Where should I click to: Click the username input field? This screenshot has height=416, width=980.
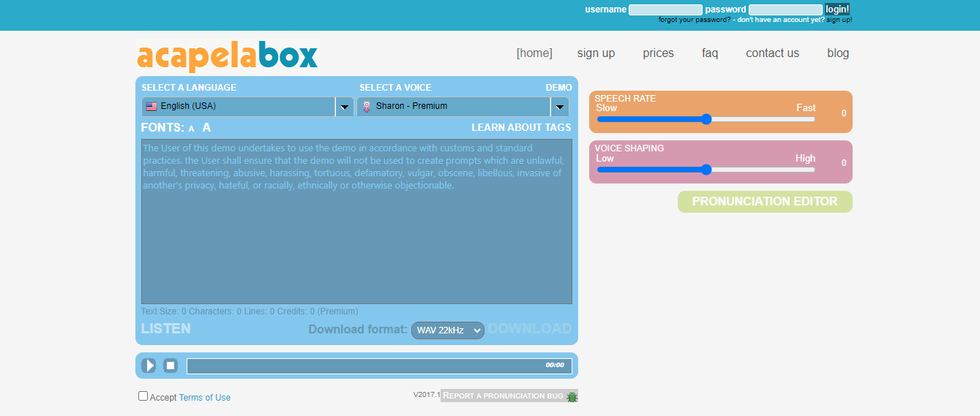(665, 10)
